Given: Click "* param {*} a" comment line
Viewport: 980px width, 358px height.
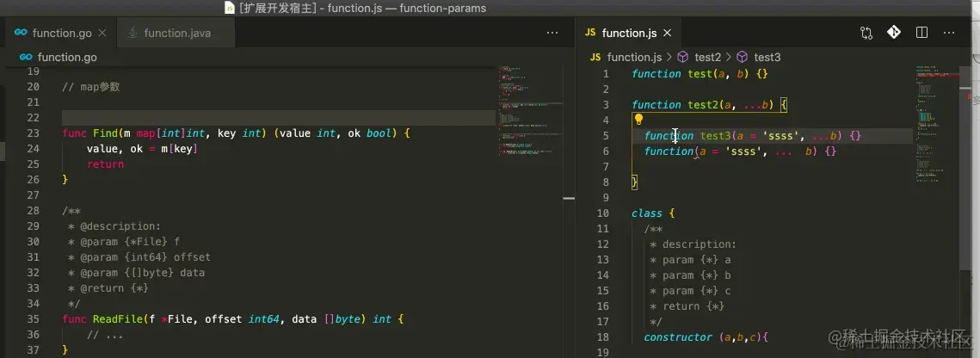Looking at the screenshot, I should click(x=690, y=260).
